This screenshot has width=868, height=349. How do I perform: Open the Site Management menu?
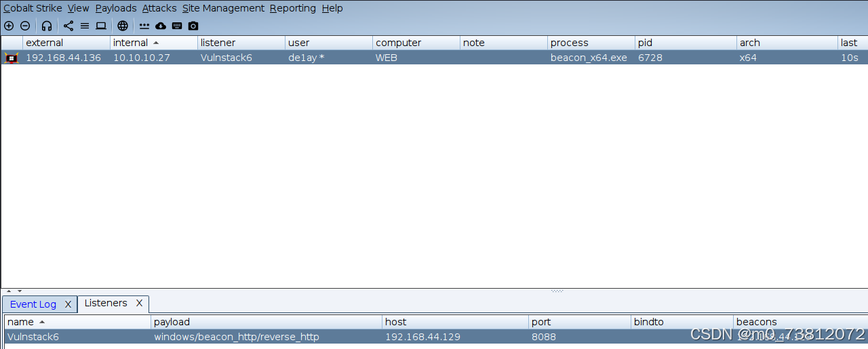point(223,8)
